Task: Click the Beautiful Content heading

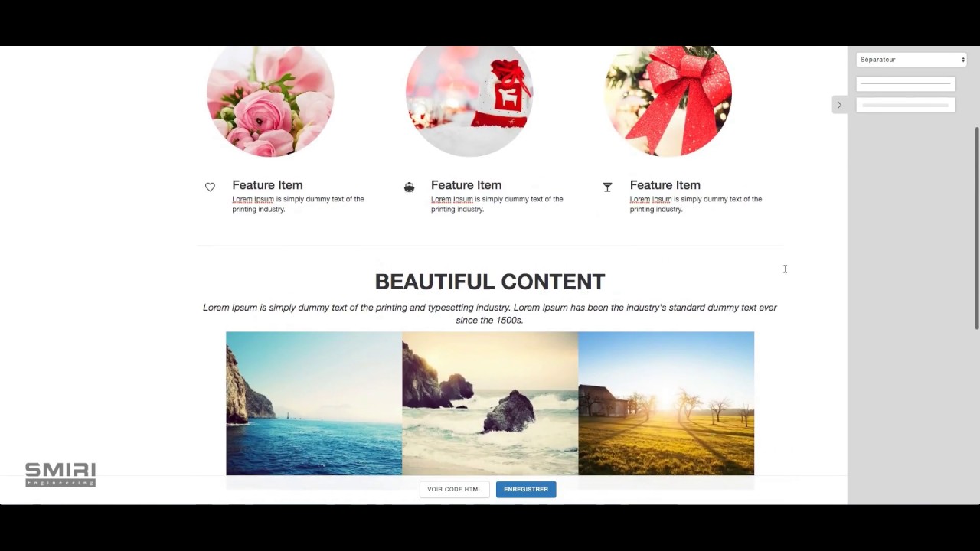Action: click(x=490, y=282)
